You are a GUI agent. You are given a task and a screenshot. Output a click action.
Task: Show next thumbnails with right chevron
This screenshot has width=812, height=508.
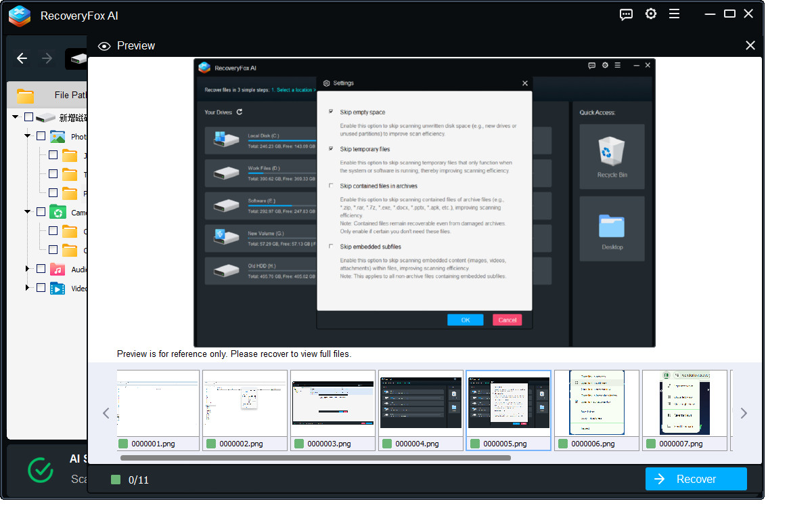[744, 412]
